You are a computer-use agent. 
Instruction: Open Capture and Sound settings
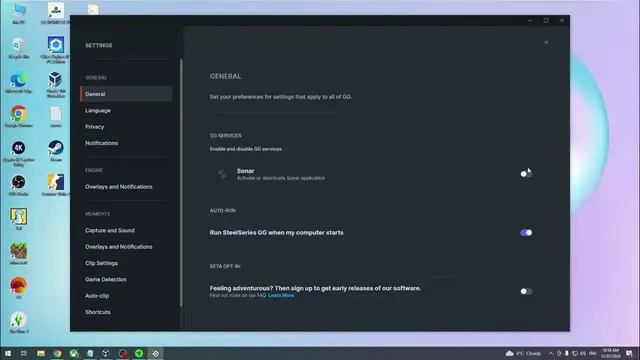coord(109,231)
